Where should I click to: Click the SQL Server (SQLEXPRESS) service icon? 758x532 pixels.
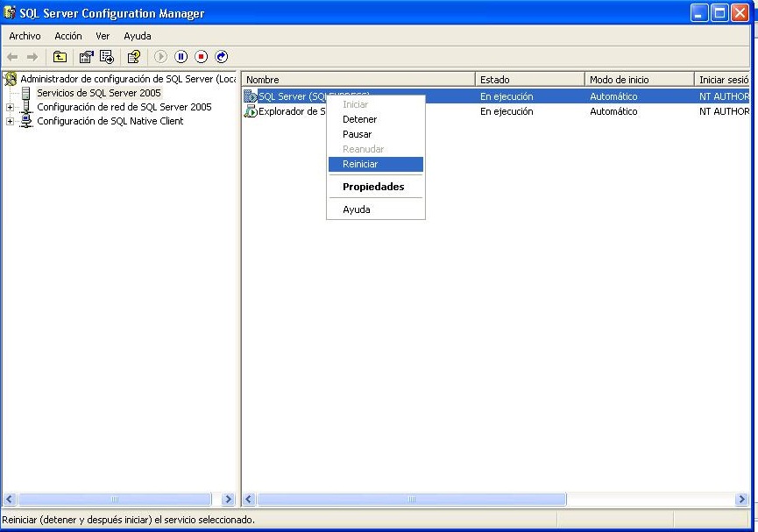click(251, 96)
